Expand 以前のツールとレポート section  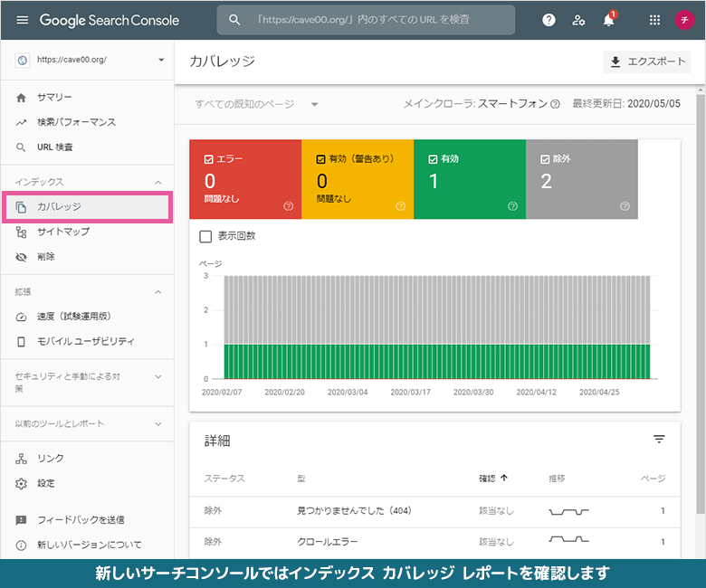158,423
